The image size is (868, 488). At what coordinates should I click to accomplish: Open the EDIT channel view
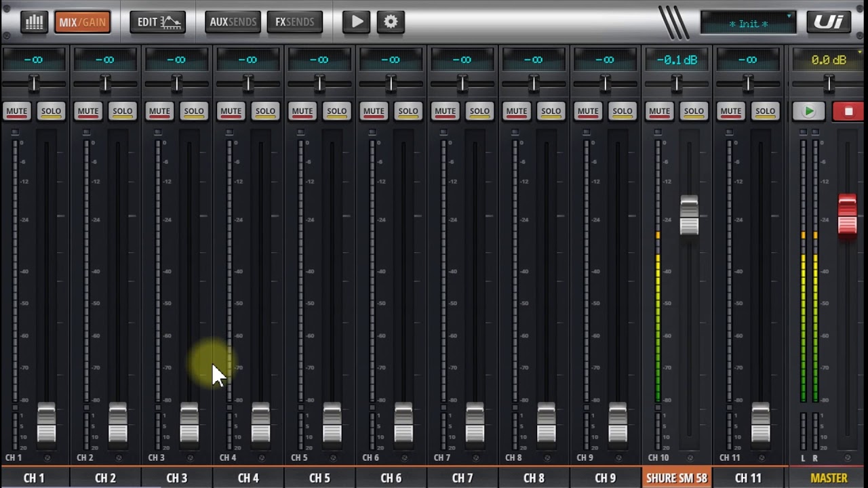pyautogui.click(x=158, y=22)
